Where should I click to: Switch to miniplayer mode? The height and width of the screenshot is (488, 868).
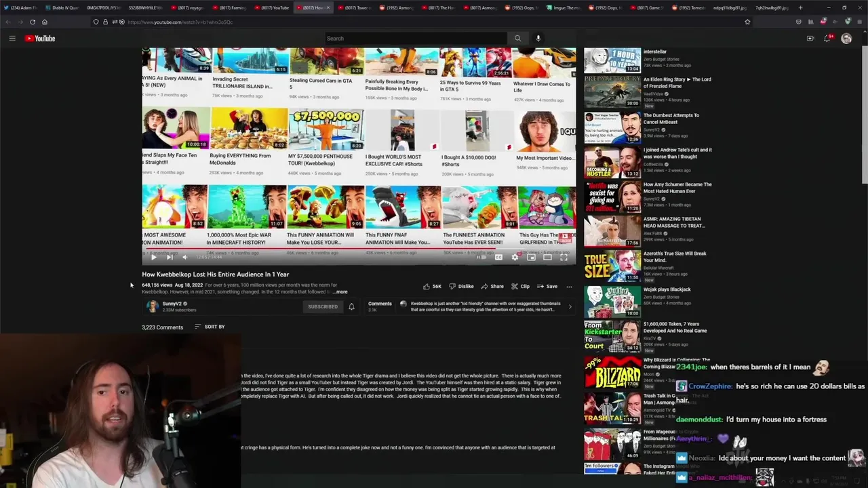point(531,258)
